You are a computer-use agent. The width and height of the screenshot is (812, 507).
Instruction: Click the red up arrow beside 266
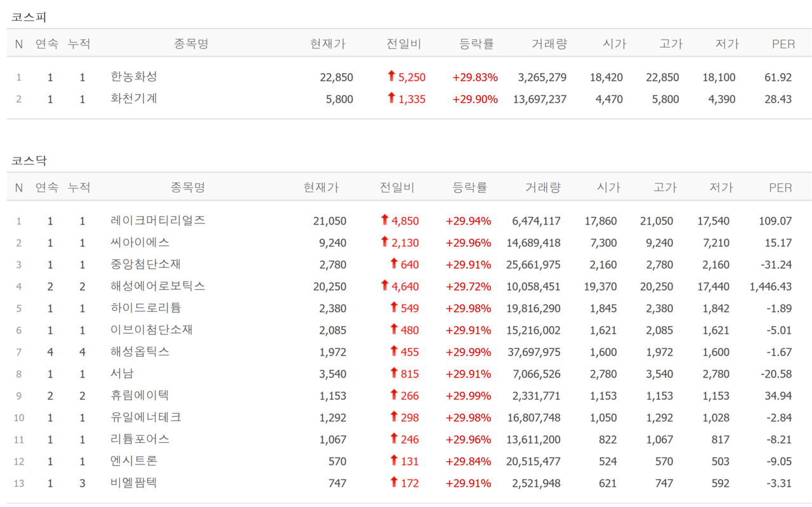tap(394, 395)
